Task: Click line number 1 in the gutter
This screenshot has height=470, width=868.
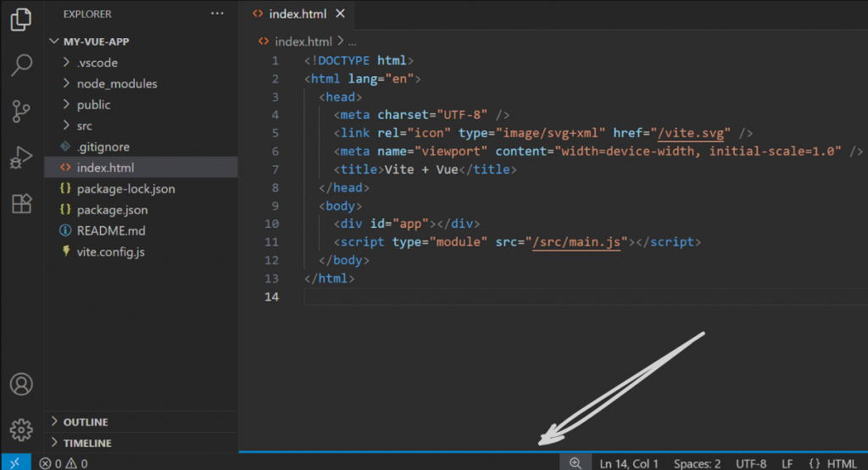Action: 275,60
